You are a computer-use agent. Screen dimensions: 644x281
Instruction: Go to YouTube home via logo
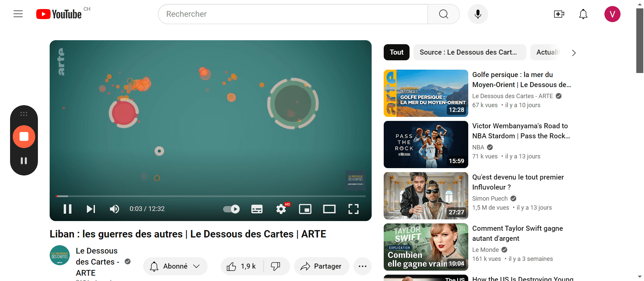[x=59, y=14]
